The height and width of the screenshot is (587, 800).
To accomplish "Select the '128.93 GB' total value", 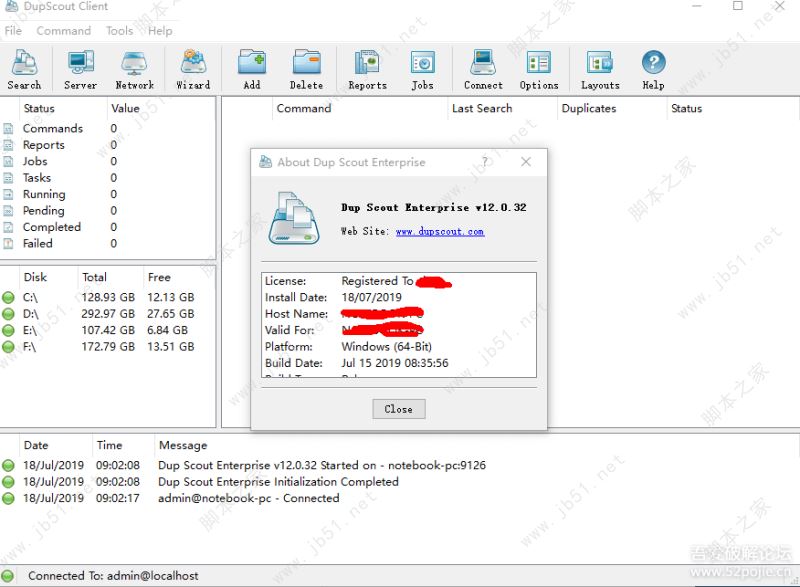I will pyautogui.click(x=108, y=297).
